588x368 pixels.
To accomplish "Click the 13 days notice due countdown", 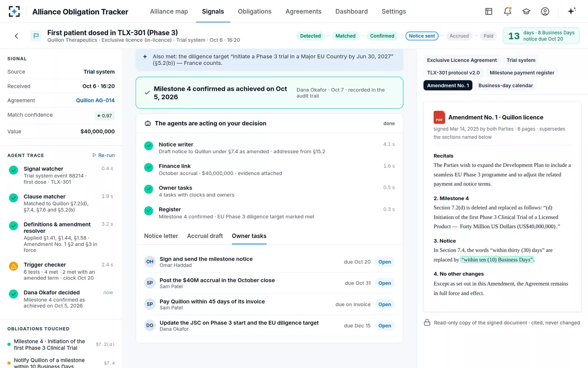I will click(x=541, y=36).
